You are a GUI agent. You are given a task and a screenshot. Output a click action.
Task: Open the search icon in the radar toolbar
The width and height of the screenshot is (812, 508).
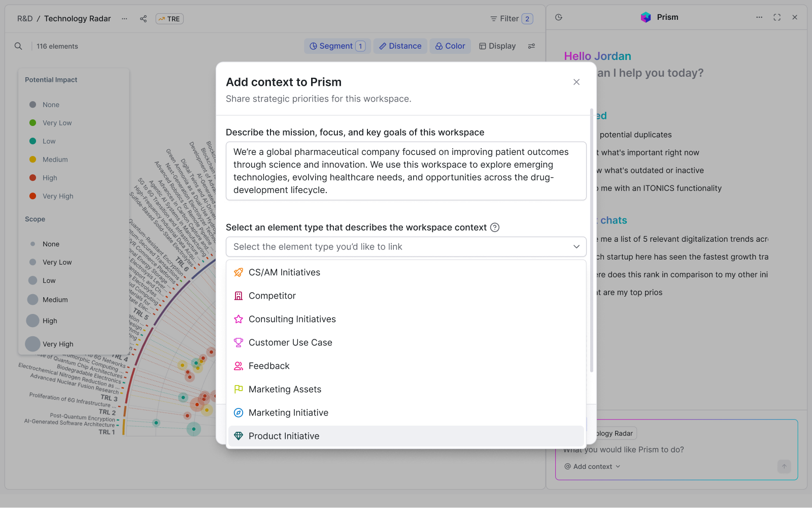18,46
